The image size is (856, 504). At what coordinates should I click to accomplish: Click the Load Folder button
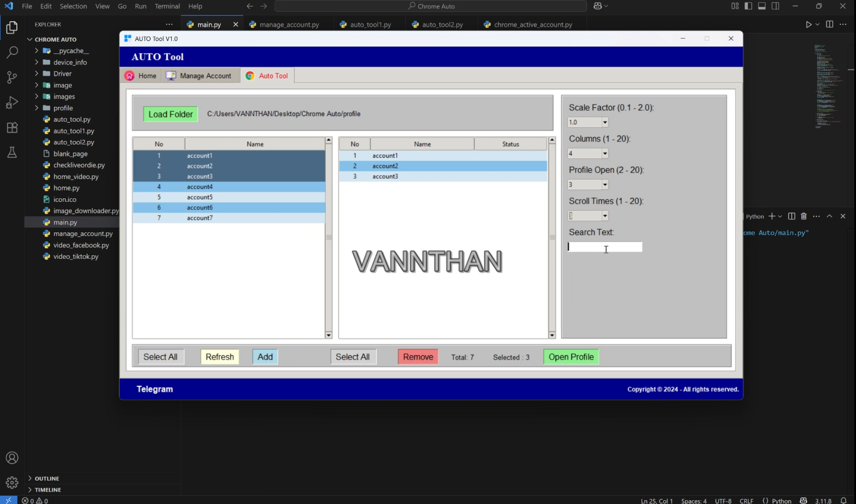[x=170, y=114]
